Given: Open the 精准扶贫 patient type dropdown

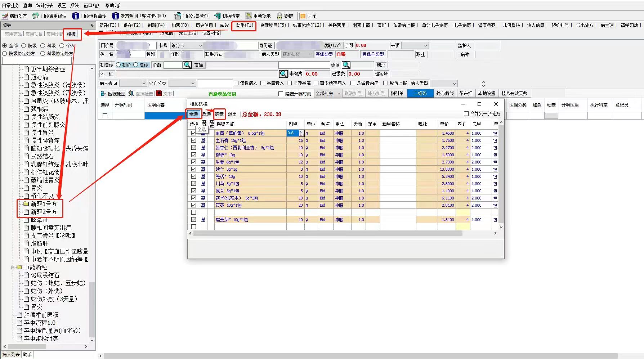Looking at the screenshot, I should 310,54.
